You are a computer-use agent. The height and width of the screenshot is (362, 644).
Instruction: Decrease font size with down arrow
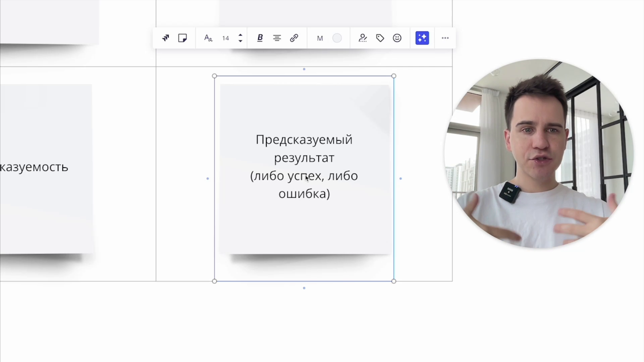pos(240,41)
